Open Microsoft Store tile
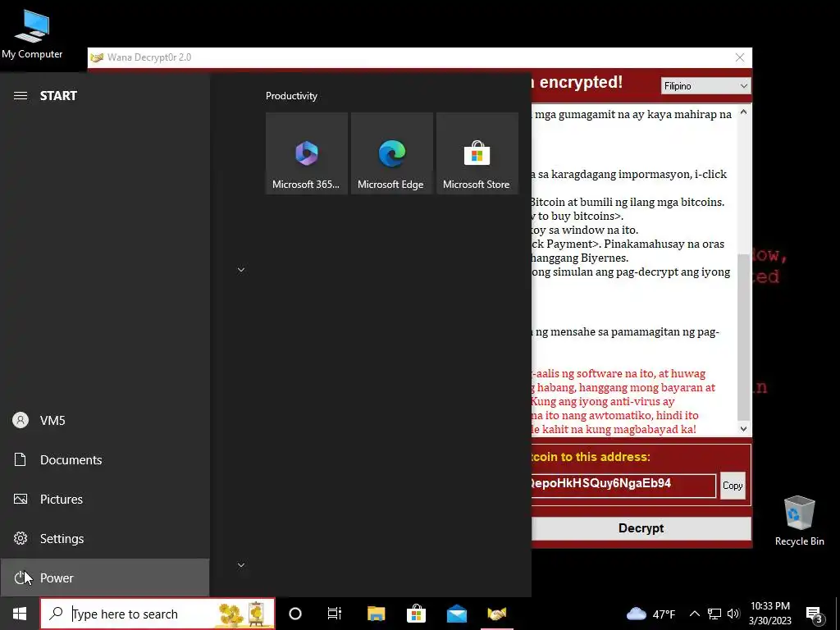The height and width of the screenshot is (630, 840). pos(477,153)
